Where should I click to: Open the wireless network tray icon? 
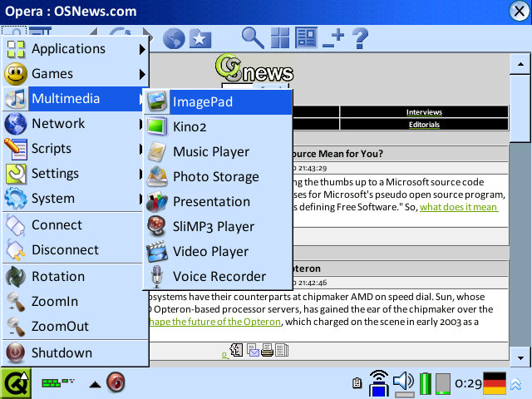(379, 383)
